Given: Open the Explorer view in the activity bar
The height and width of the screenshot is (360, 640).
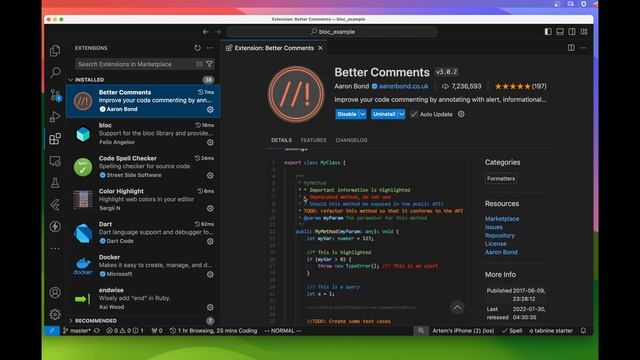Looking at the screenshot, I should point(55,51).
